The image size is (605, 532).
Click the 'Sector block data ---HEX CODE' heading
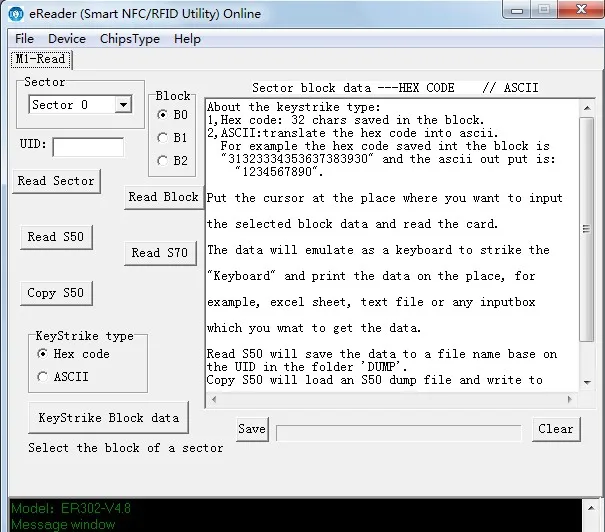click(353, 88)
